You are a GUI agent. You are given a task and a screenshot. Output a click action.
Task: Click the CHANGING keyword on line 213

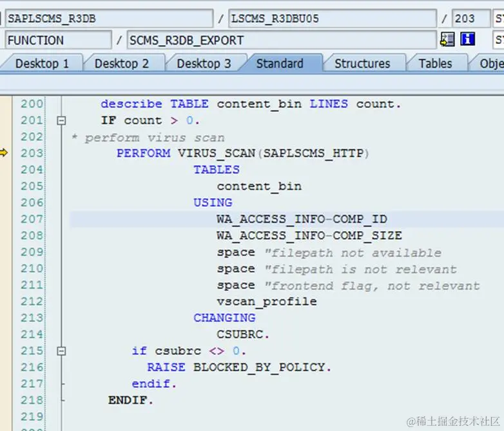coord(224,317)
